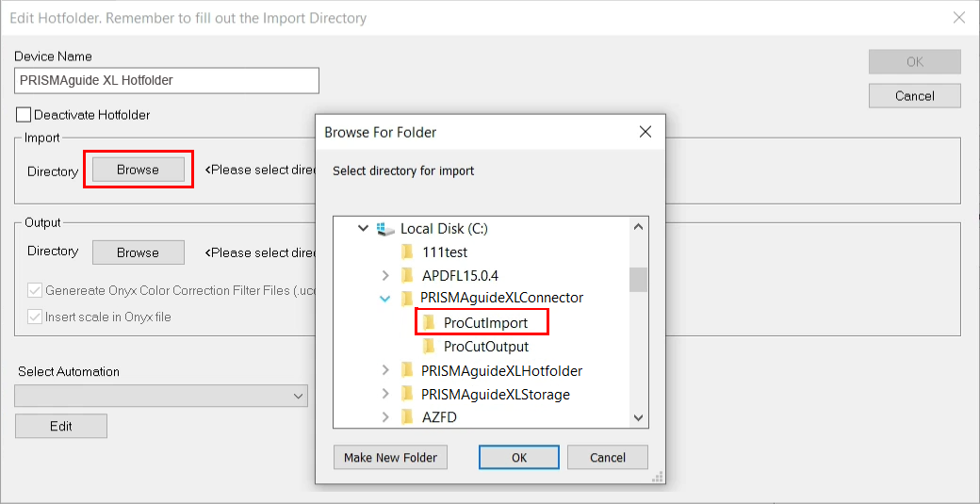Expand the APDFL15.0.4 folder node
The height and width of the screenshot is (504, 980).
[384, 275]
